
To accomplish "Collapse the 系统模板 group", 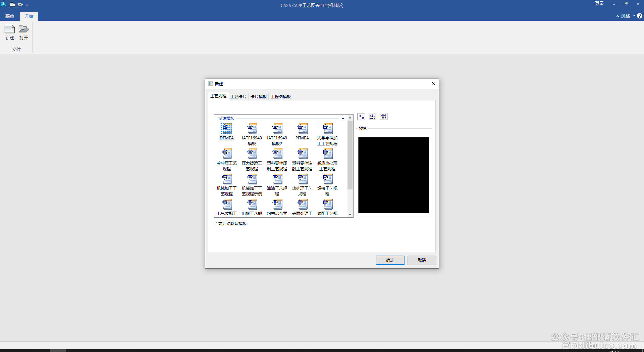I will point(343,119).
